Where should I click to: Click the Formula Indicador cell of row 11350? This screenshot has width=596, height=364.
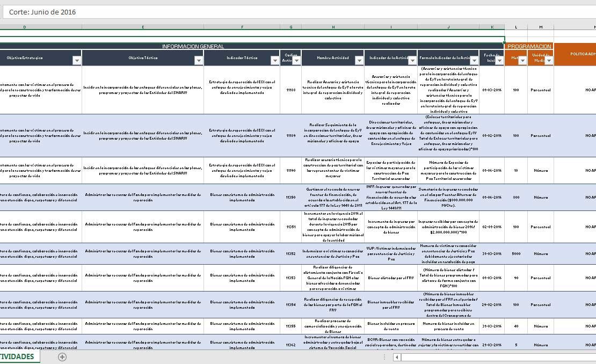tap(448, 198)
